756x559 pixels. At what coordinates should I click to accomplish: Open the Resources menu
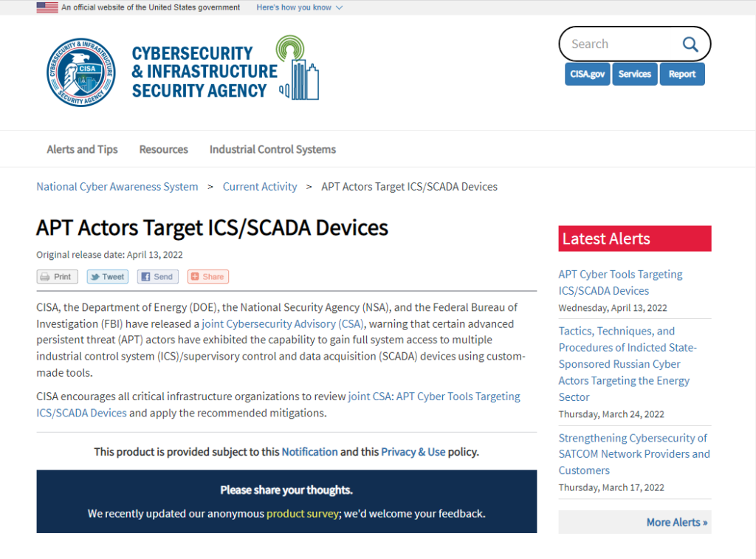click(x=163, y=149)
